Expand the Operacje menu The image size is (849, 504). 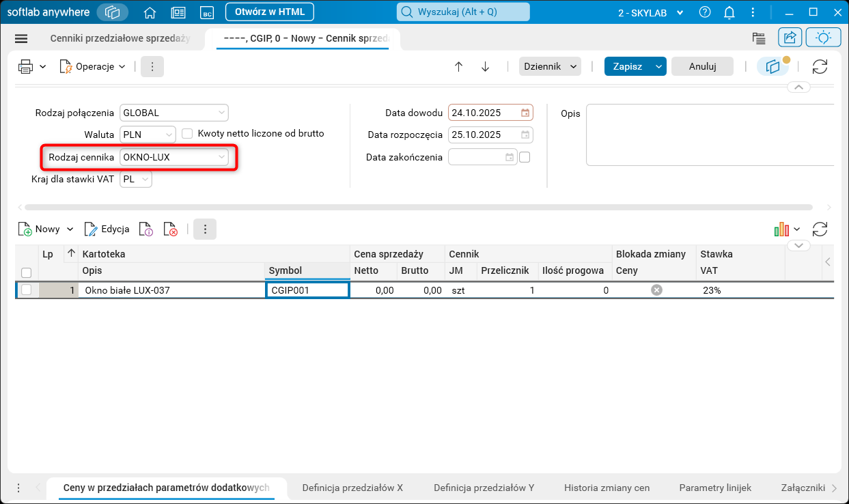pyautogui.click(x=93, y=66)
